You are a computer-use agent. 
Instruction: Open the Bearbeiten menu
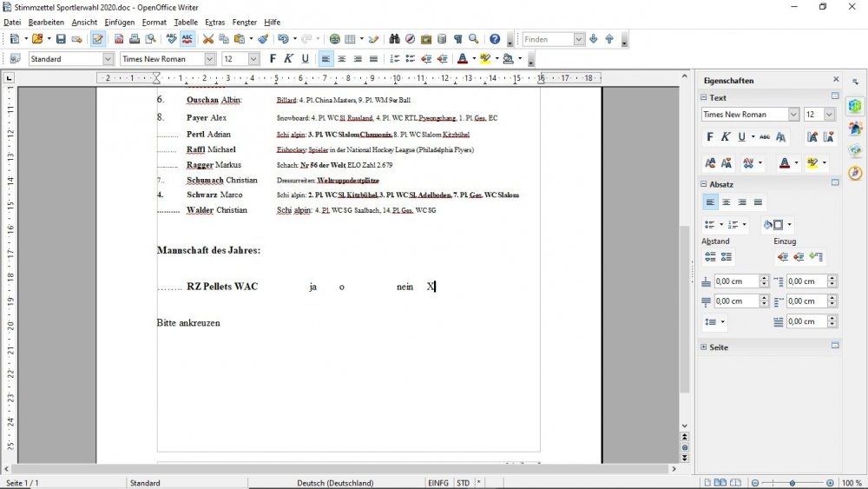[x=47, y=23]
